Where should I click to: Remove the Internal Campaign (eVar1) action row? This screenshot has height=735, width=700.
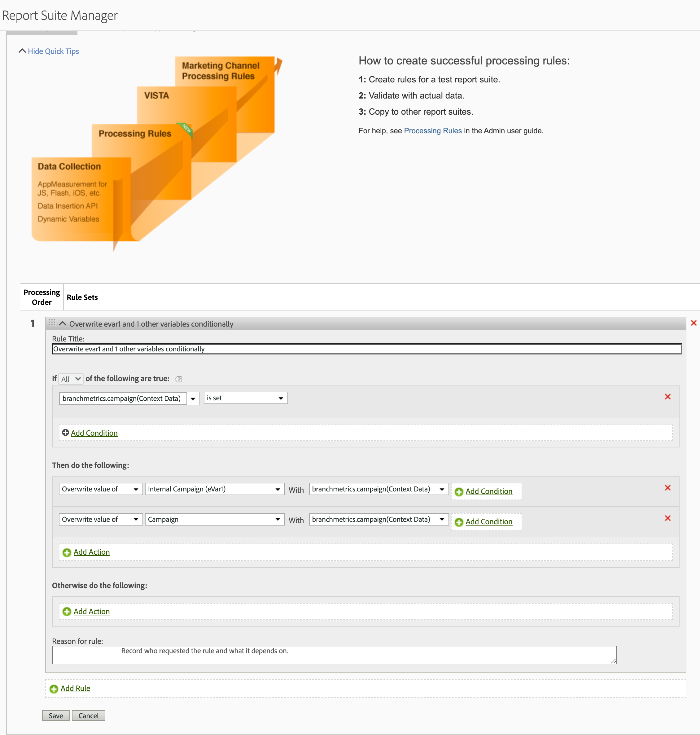tap(667, 487)
